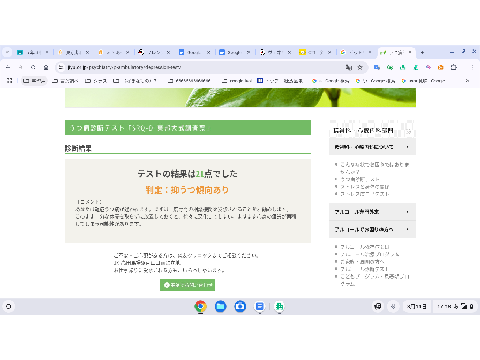Expand sidebar 精神科・心療内科について section
This screenshot has height=360, width=480.
[x=372, y=147]
